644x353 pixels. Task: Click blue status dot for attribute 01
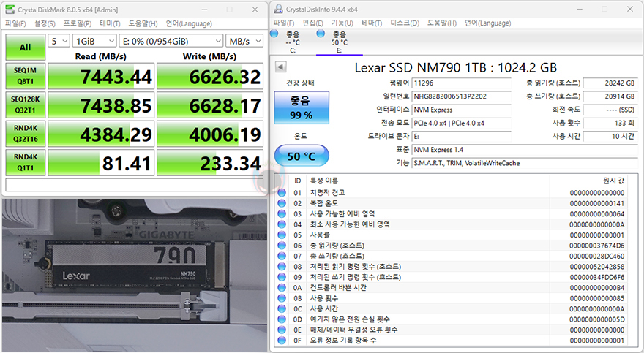(282, 193)
